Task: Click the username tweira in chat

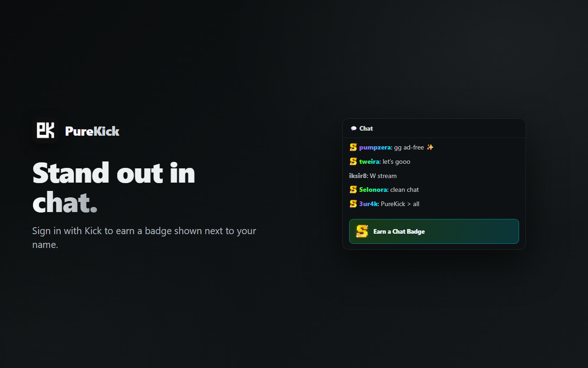Action: (369, 161)
